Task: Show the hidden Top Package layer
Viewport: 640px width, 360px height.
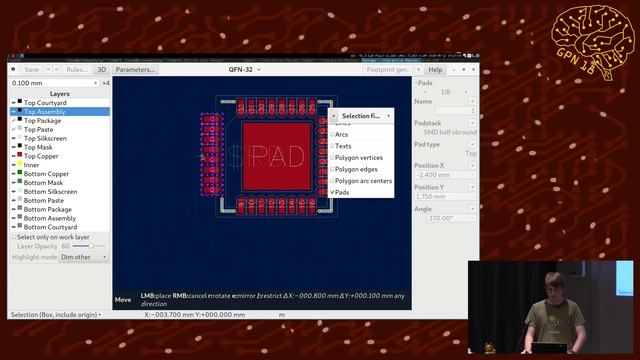Action: [13, 120]
